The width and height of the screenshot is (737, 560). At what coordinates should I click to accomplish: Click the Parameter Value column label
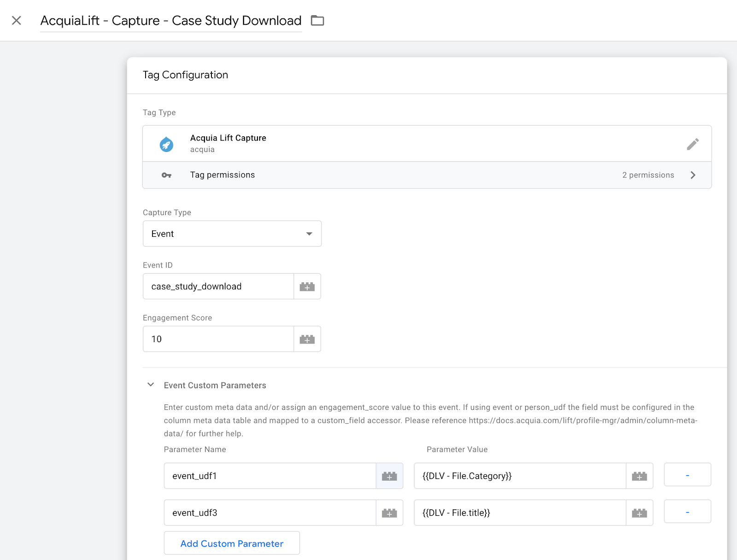(x=457, y=449)
